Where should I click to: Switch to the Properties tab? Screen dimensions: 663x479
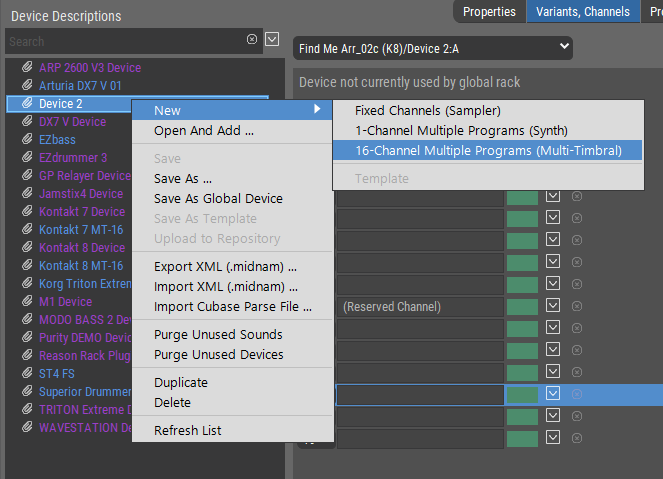489,12
